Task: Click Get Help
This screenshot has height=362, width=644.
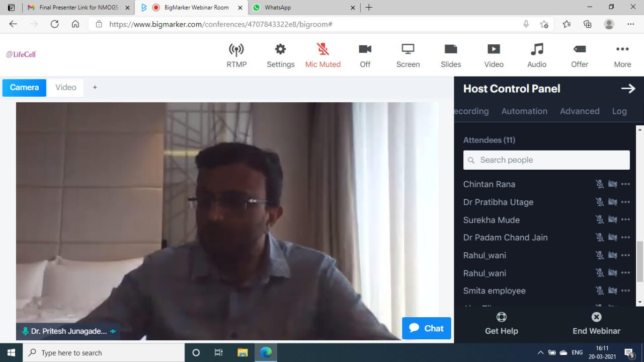Action: tap(501, 324)
